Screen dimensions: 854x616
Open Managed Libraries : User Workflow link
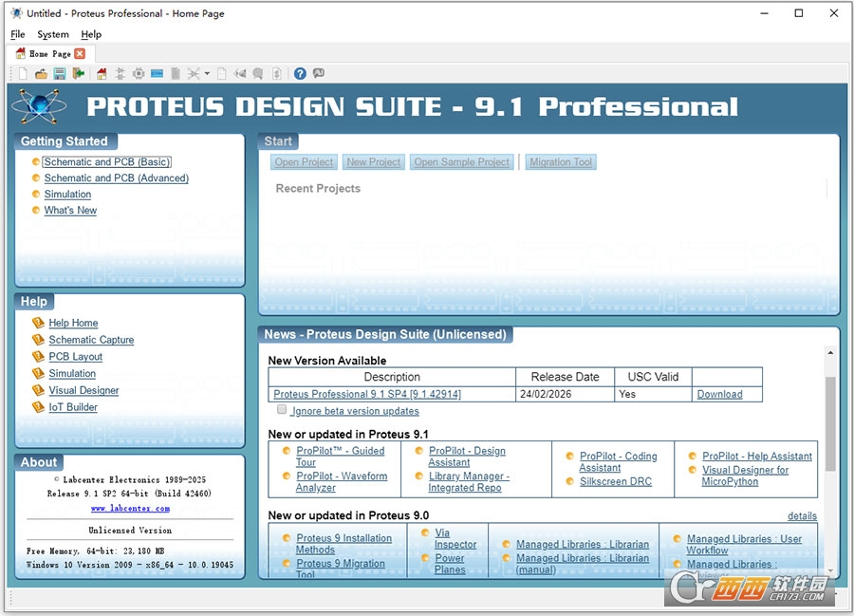click(x=744, y=544)
